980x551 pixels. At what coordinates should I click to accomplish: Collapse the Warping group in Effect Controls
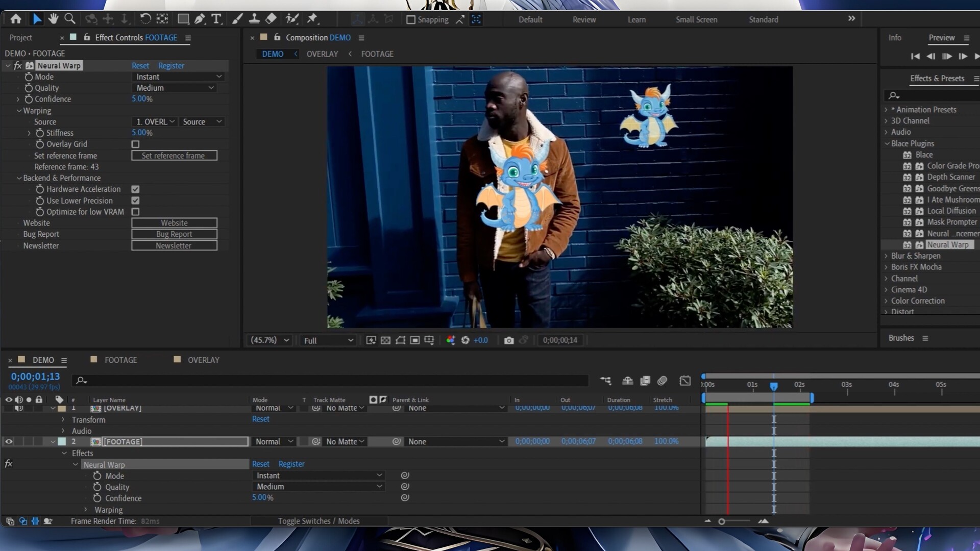click(19, 111)
